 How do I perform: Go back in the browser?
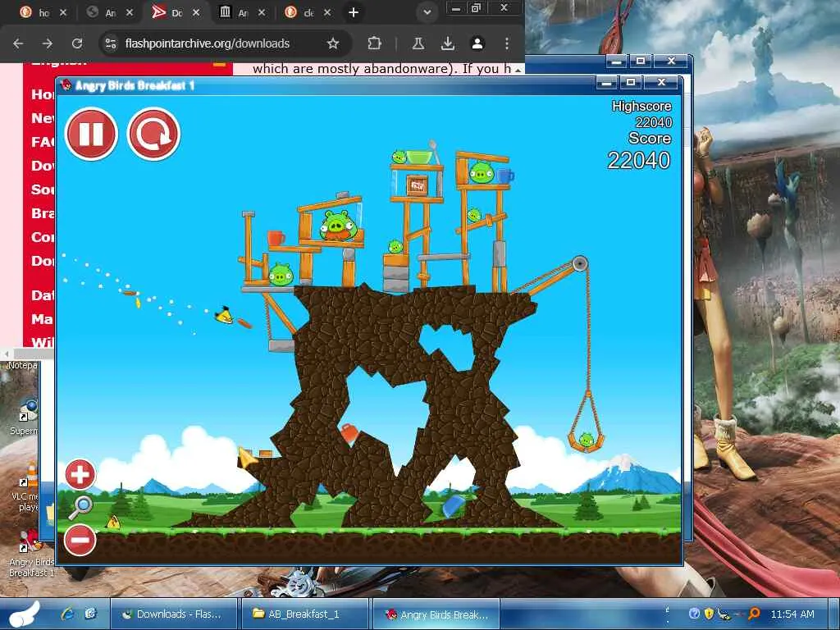tap(18, 43)
